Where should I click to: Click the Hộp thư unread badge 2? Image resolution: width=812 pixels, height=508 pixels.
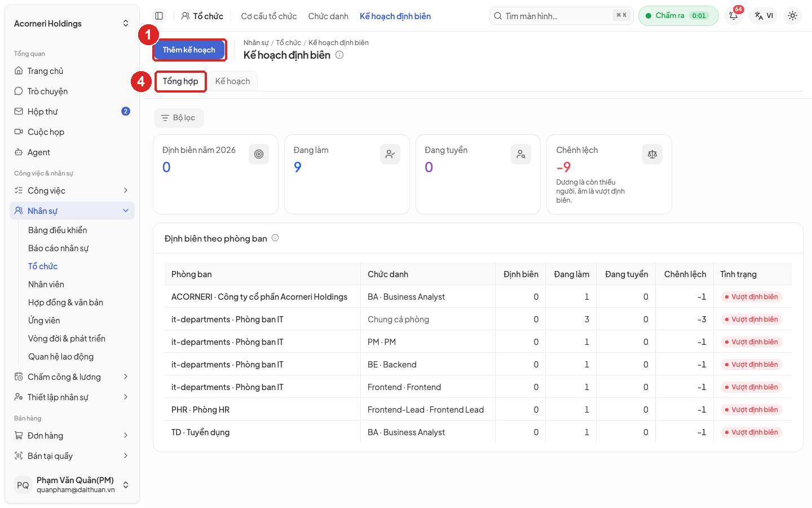[126, 111]
